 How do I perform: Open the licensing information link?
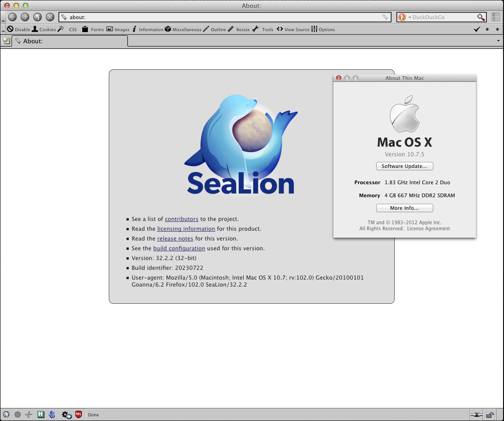click(x=186, y=229)
